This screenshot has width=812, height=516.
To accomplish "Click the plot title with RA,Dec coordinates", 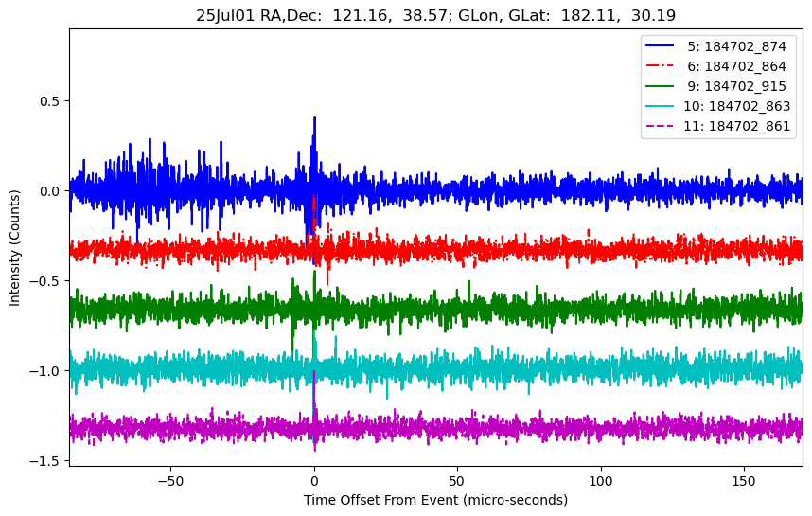I will pyautogui.click(x=435, y=15).
